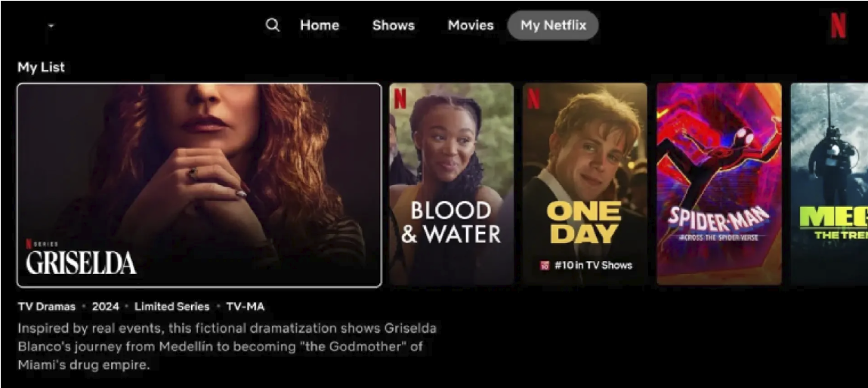Select the Blood & Water poster
This screenshot has width=868, height=388.
pos(451,183)
